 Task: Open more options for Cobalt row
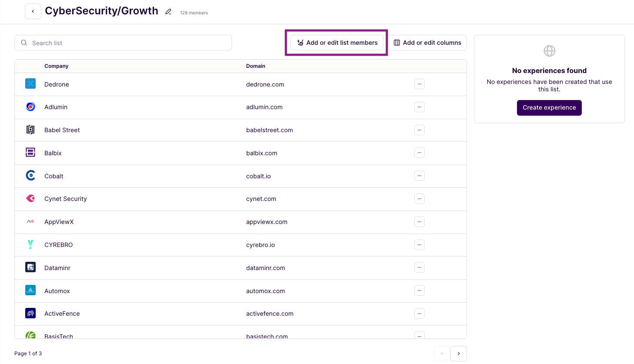click(419, 176)
